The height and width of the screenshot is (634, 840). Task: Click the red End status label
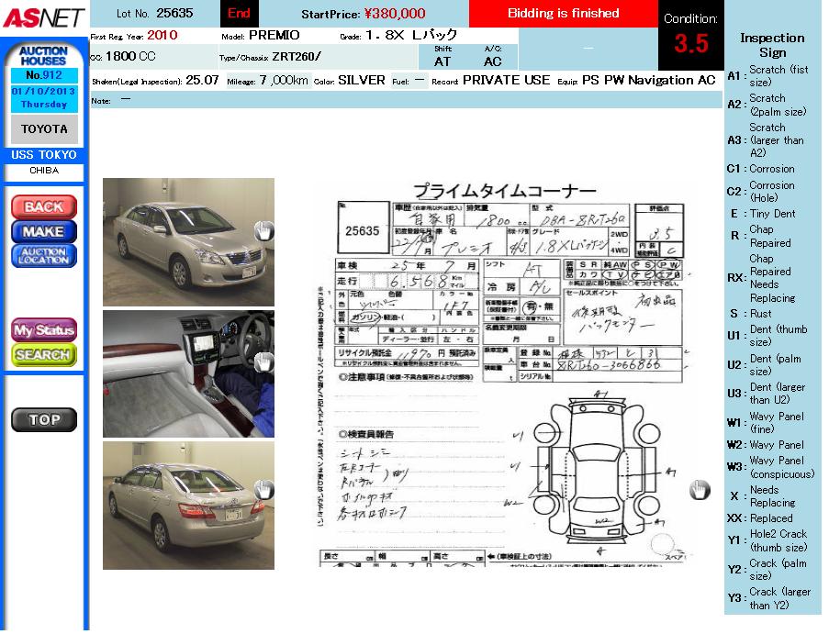pos(239,13)
